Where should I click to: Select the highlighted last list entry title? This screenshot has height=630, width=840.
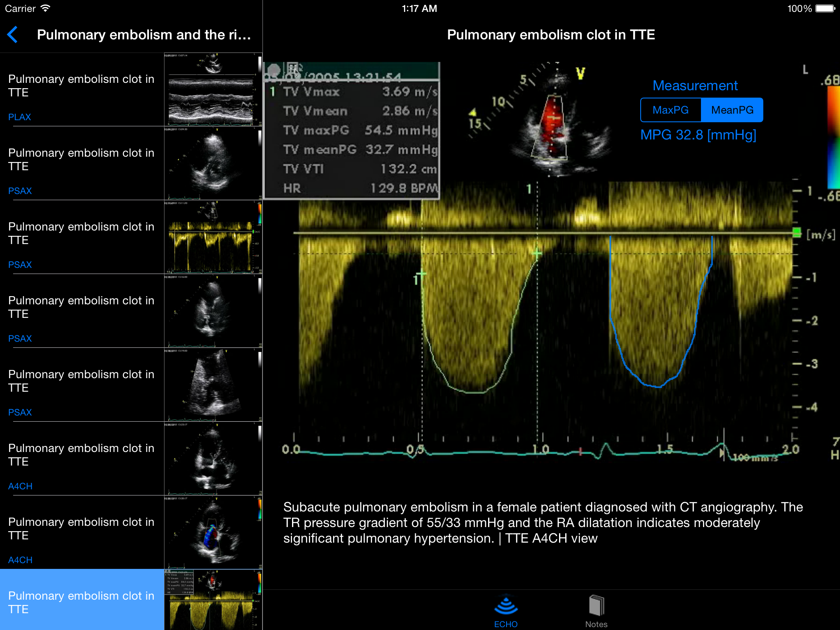tap(81, 602)
